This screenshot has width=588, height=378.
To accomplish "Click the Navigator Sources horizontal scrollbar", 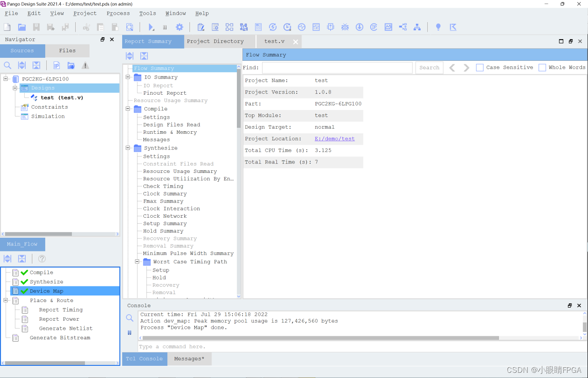I will coord(38,234).
